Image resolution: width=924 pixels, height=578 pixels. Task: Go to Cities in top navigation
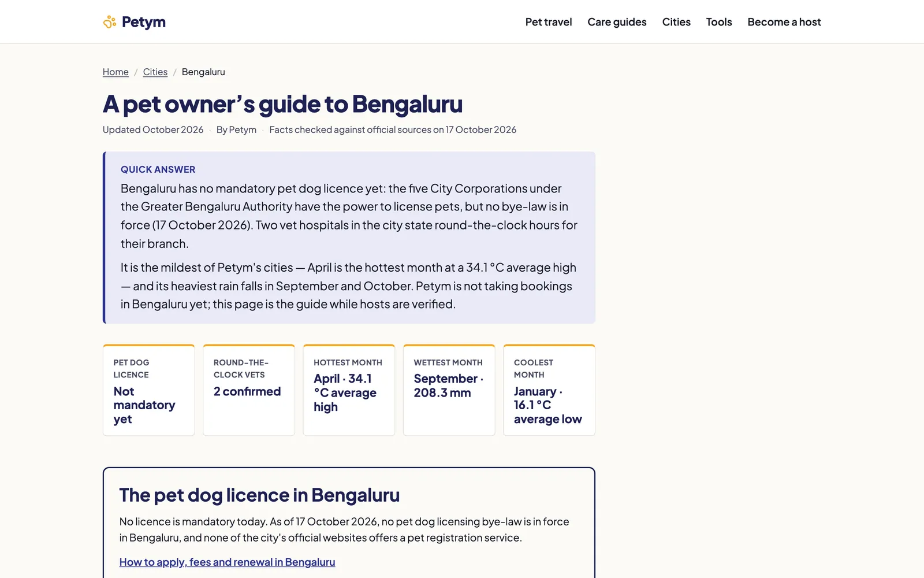tap(676, 22)
